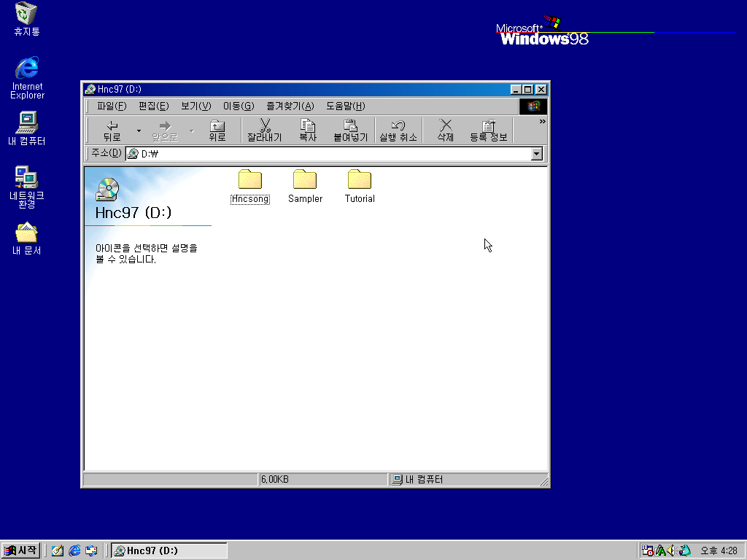Click the IME language tray icon

(660, 551)
